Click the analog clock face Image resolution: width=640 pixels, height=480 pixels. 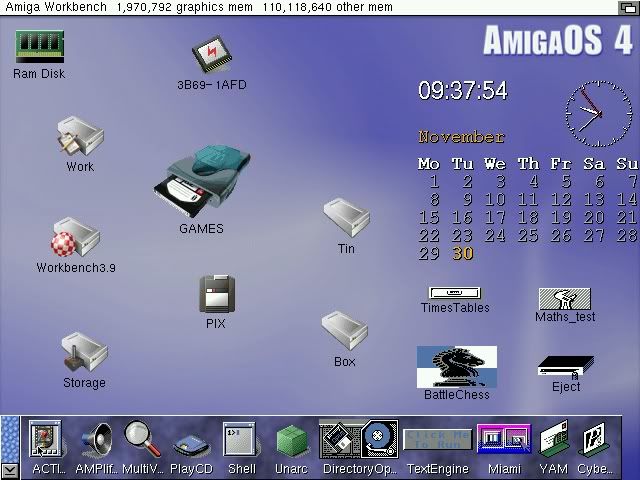(x=598, y=113)
